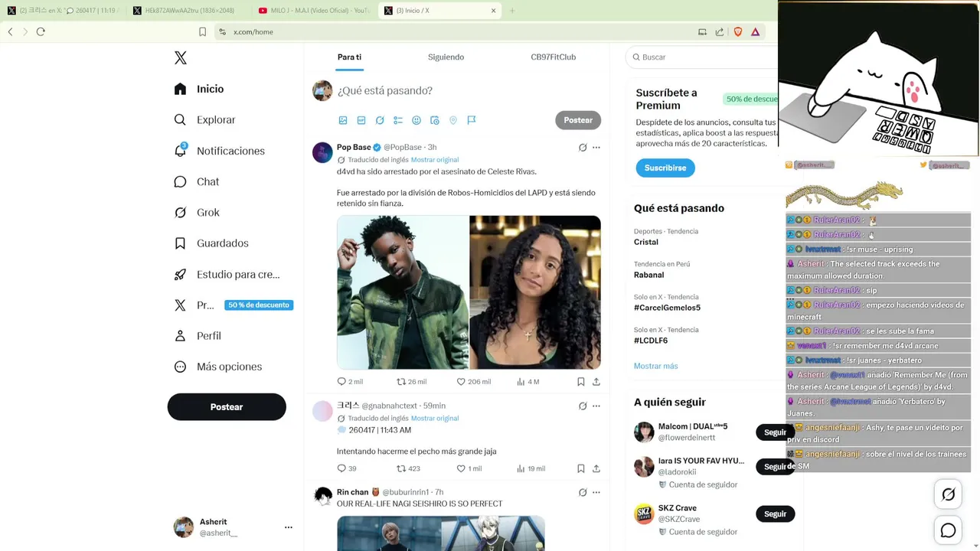Screen dimensions: 980x551
Task: Switch to the MILO J YouTube browser tab
Action: point(314,11)
